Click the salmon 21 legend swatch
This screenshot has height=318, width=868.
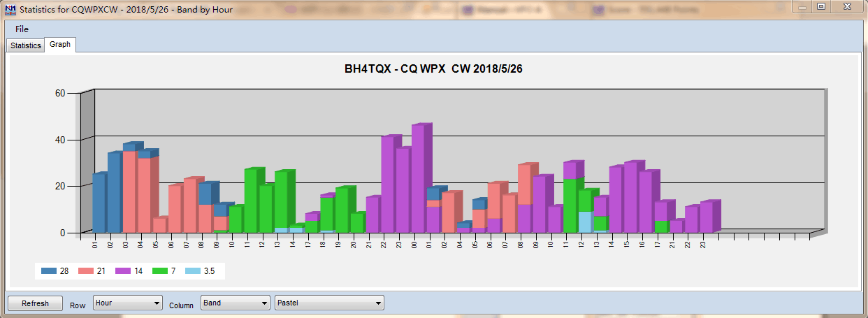pos(85,270)
